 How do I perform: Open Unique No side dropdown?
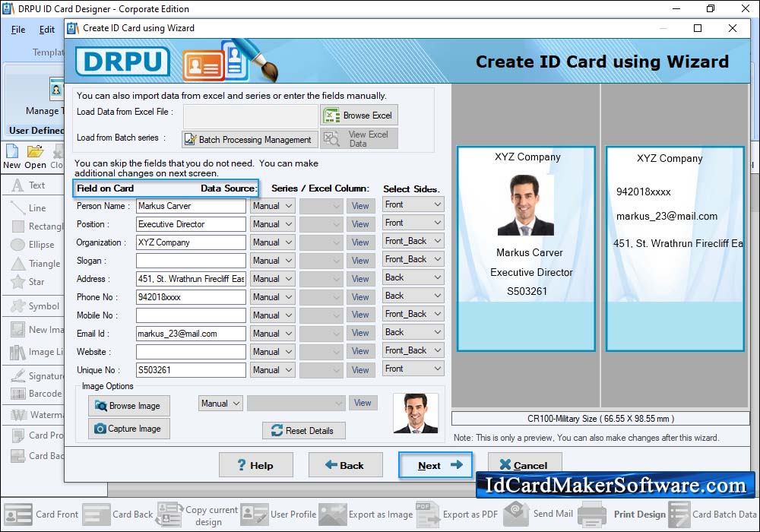(x=413, y=369)
